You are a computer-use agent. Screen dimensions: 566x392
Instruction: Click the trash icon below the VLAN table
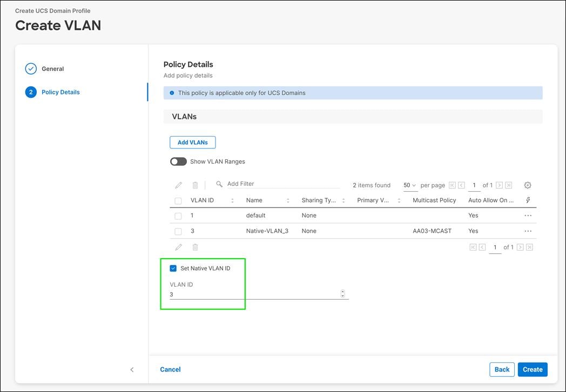pyautogui.click(x=195, y=246)
